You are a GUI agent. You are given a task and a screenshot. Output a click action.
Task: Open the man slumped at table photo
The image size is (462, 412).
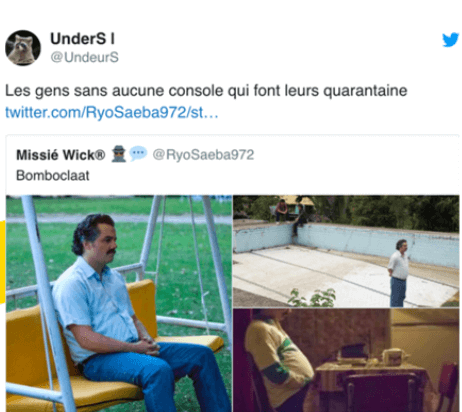(x=346, y=360)
